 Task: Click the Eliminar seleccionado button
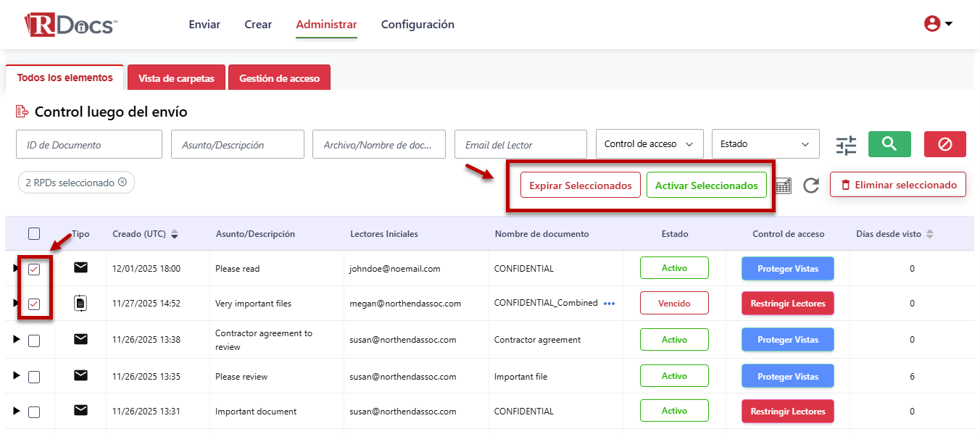click(x=898, y=185)
